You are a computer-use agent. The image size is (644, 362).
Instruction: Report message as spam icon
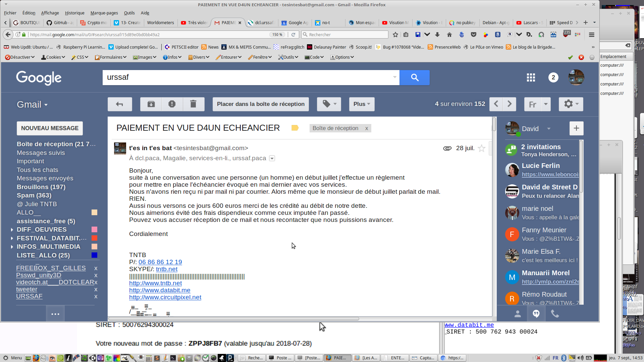[x=172, y=104]
